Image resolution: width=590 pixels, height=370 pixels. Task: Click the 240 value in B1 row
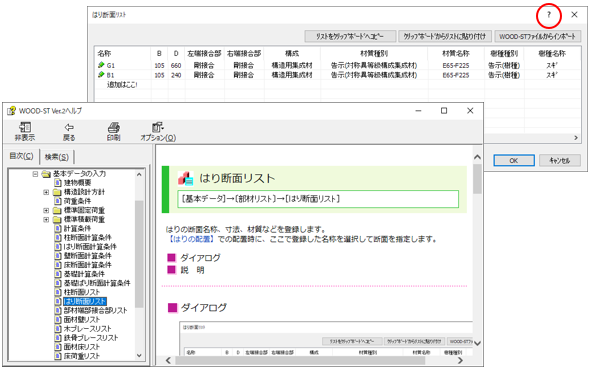(176, 75)
